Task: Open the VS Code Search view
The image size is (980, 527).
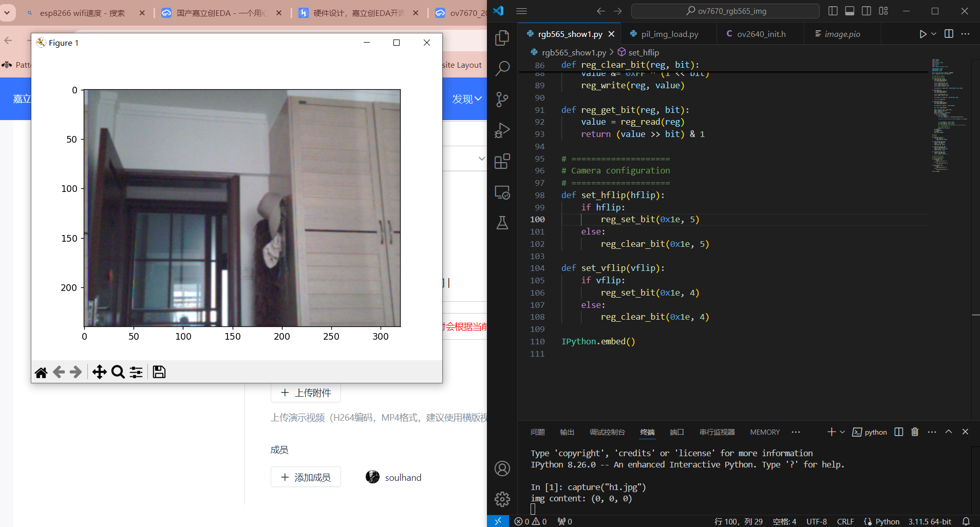Action: (502, 69)
